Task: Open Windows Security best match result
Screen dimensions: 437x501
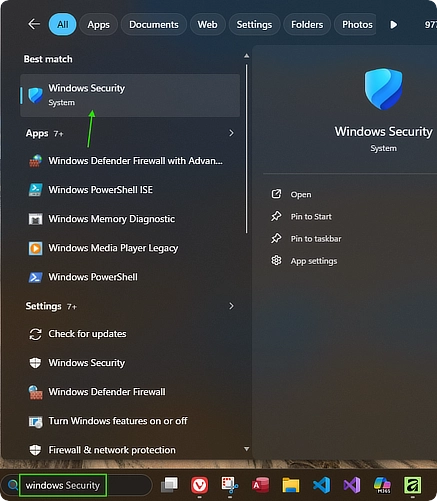Action: (130, 95)
